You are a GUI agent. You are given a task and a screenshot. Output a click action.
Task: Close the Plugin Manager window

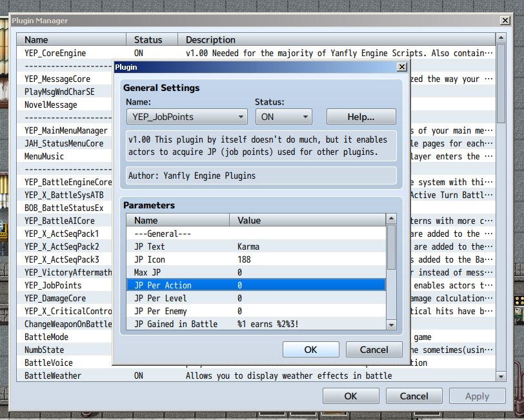coord(505,21)
